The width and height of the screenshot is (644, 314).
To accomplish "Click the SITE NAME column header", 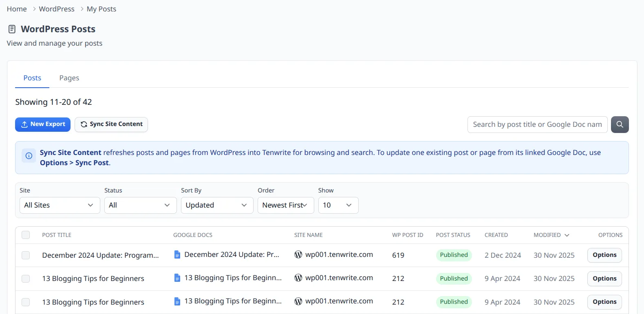I will click(x=309, y=235).
